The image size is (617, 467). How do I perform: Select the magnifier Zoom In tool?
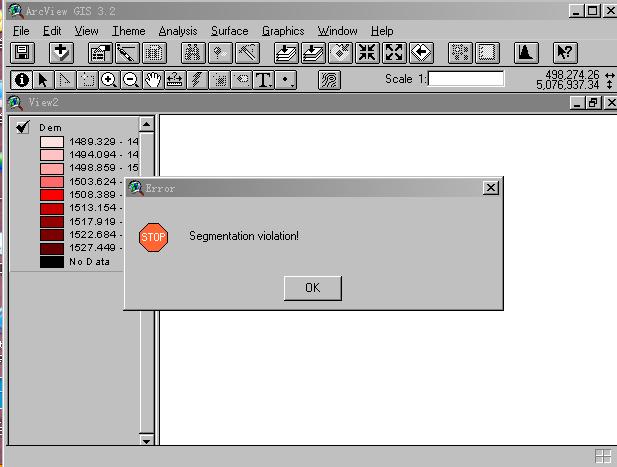point(109,80)
